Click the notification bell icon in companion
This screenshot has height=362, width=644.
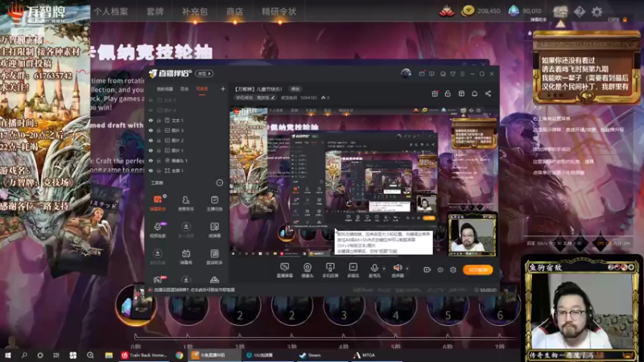(x=474, y=93)
